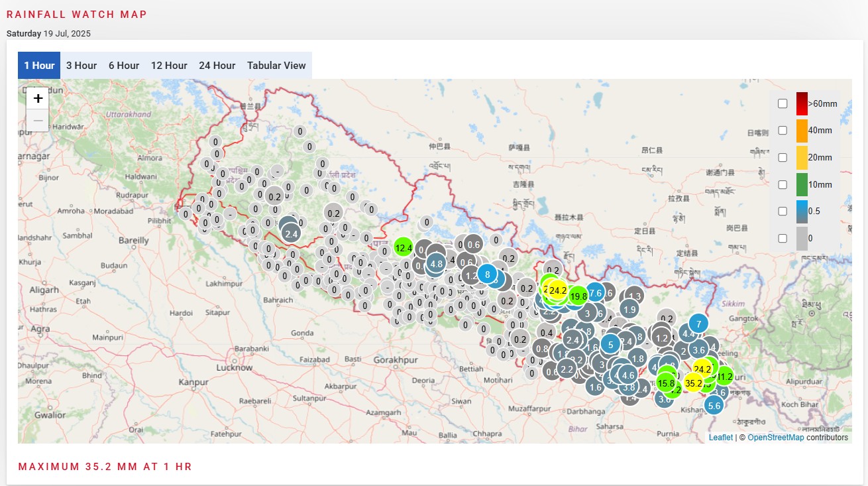Open the Tabular View tab
Screen dimensions: 868x486
276,66
